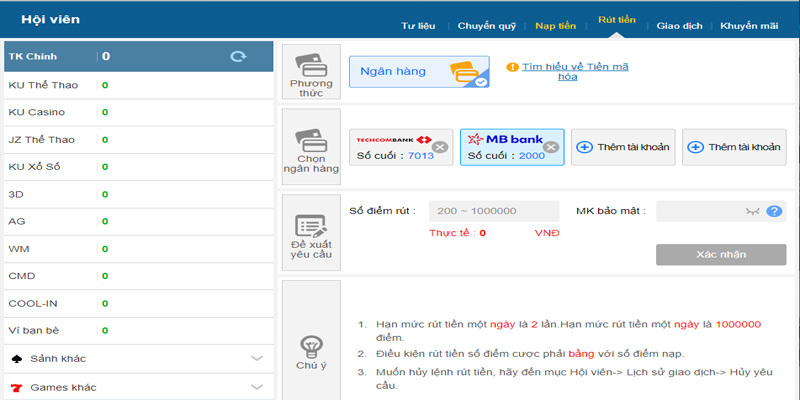Click the Số điểm rút input field
Viewport: 800px width, 400px height.
click(x=494, y=211)
